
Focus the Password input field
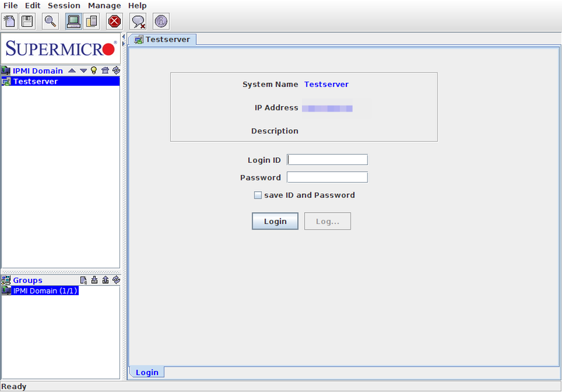327,177
